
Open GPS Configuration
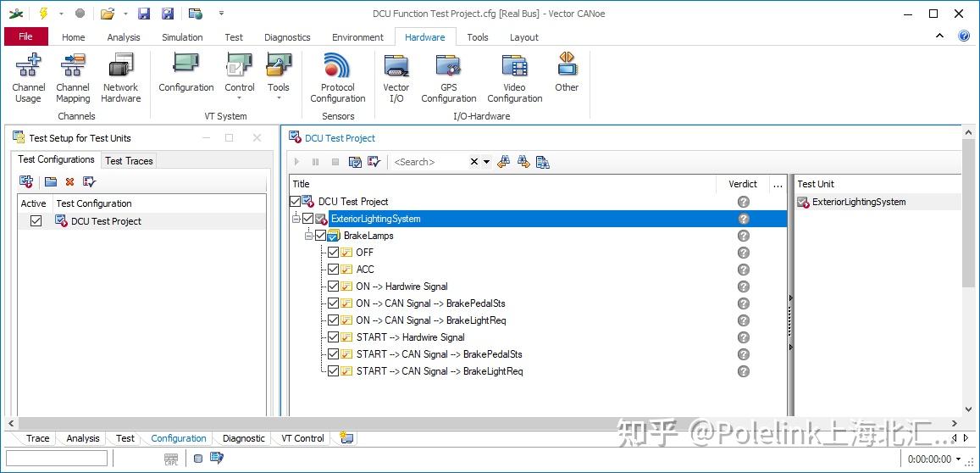pyautogui.click(x=449, y=79)
